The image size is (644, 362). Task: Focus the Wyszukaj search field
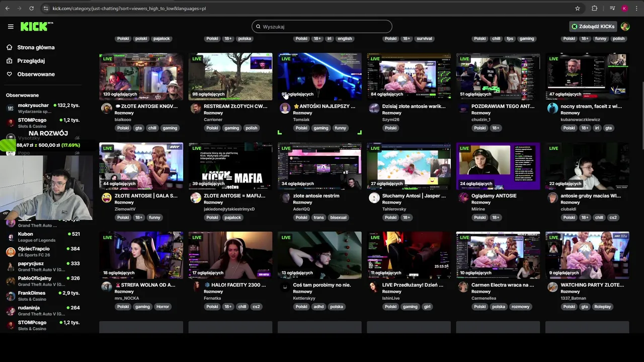(x=322, y=27)
